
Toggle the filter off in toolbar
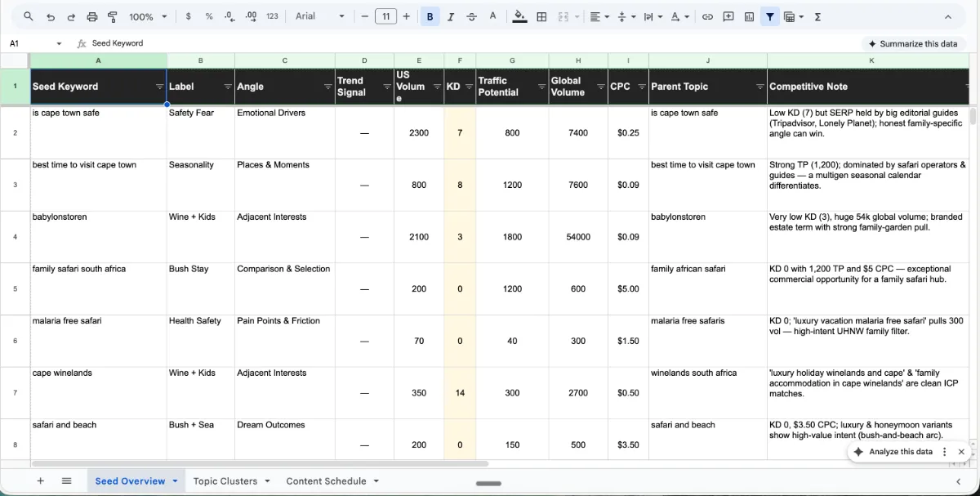point(769,16)
